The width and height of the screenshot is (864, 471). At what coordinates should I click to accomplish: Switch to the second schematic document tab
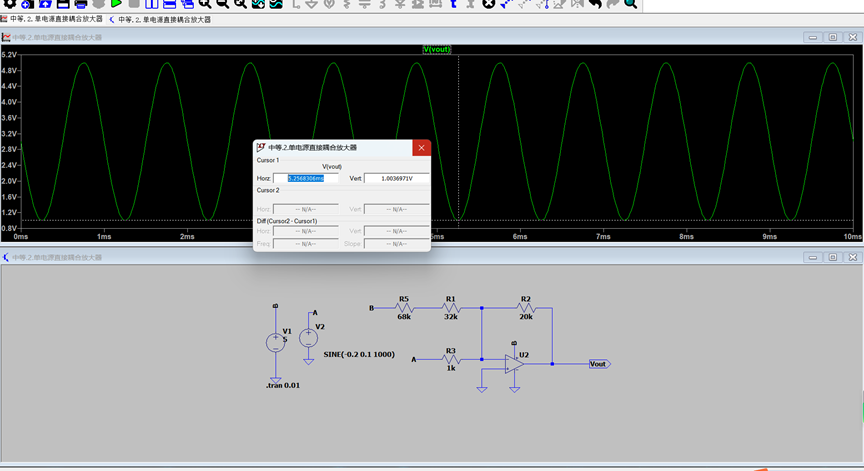[x=164, y=19]
